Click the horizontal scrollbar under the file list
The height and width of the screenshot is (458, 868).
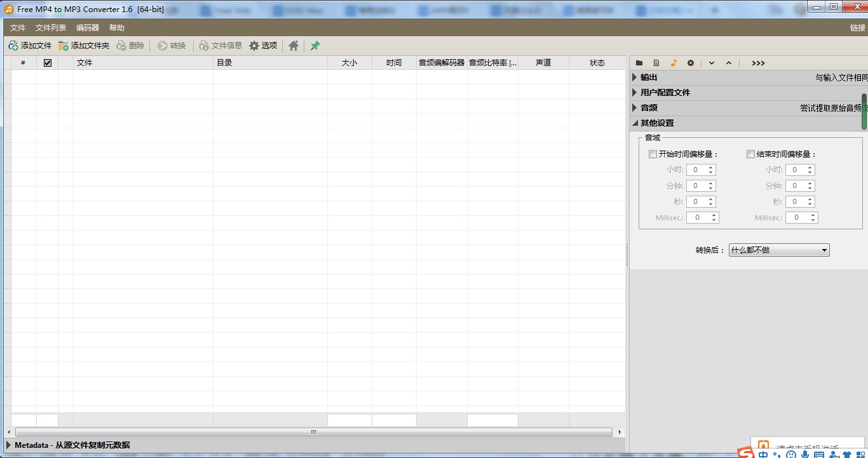point(314,432)
